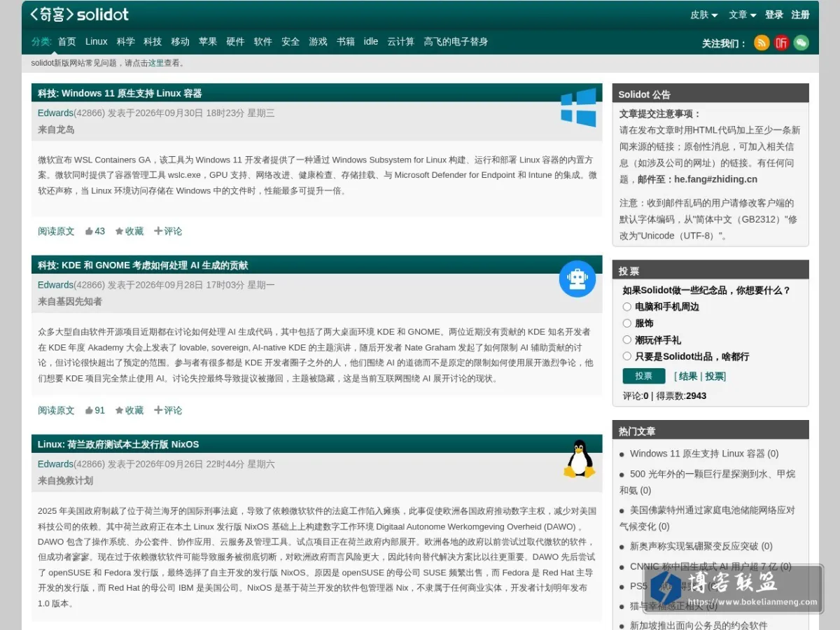Screen dimensions: 840x630
Task: Open the 硬件 category
Action: 235,41
